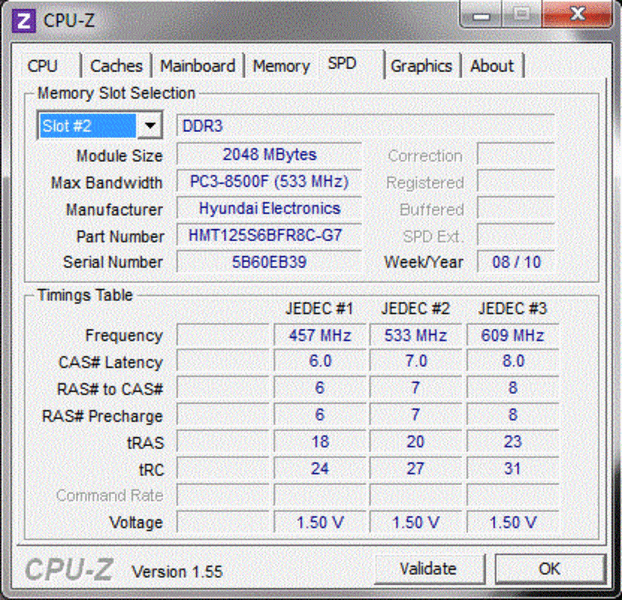This screenshot has width=622, height=600.
Task: Click the JEDEC #2 column header
Action: 416,309
